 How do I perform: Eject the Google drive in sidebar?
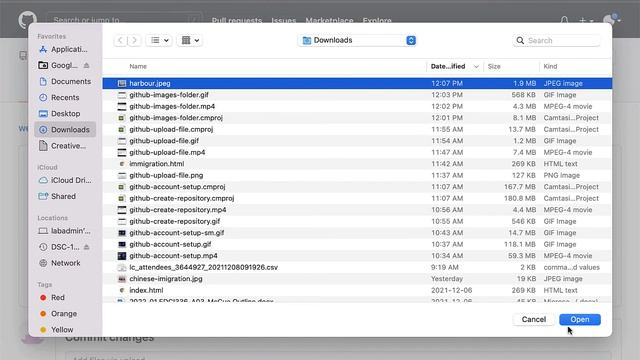(x=87, y=65)
